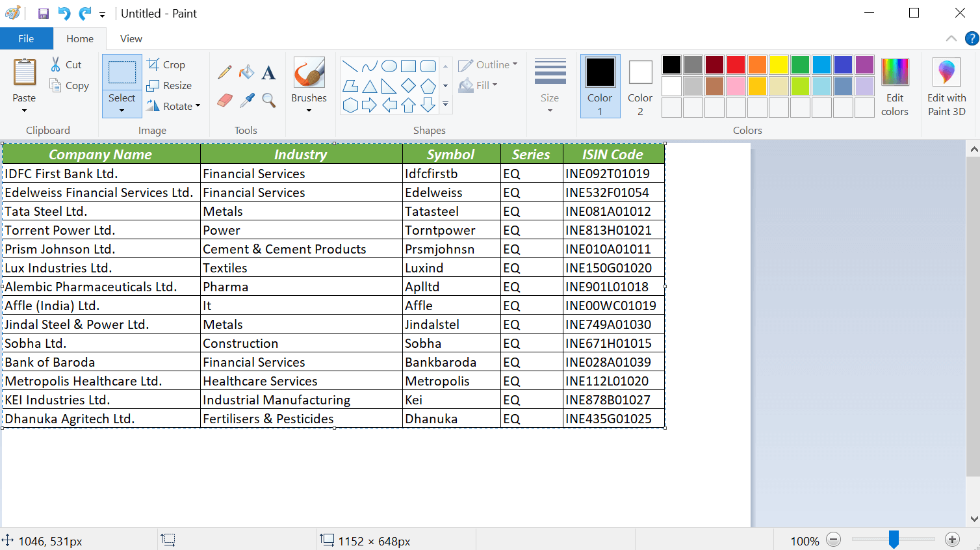Activate the Color 1 selector
The image size is (980, 550).
(600, 86)
